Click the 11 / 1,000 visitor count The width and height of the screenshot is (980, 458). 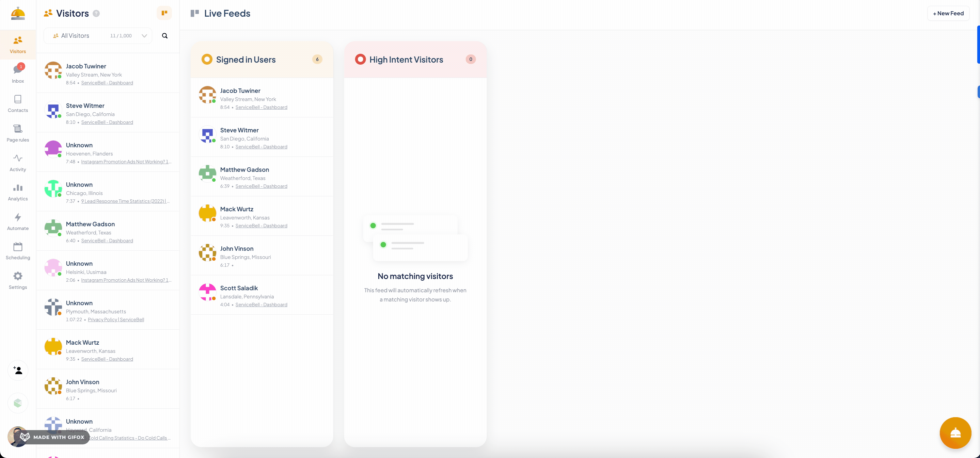click(x=121, y=36)
